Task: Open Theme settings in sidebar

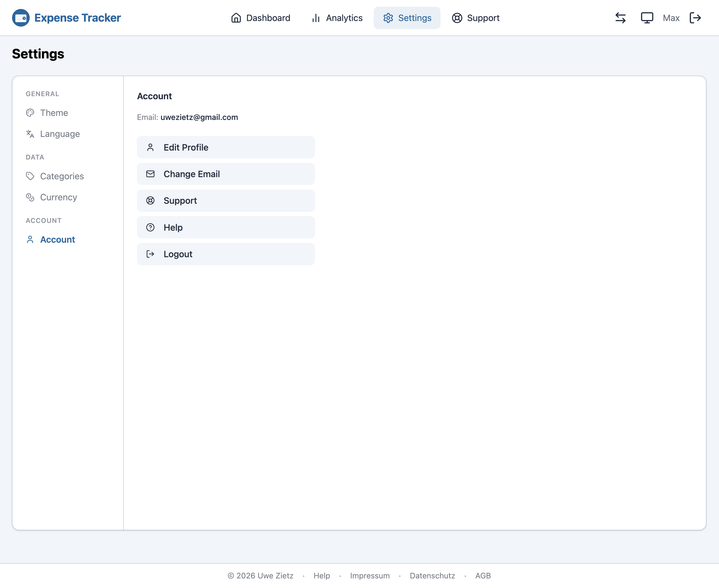Action: pos(54,113)
